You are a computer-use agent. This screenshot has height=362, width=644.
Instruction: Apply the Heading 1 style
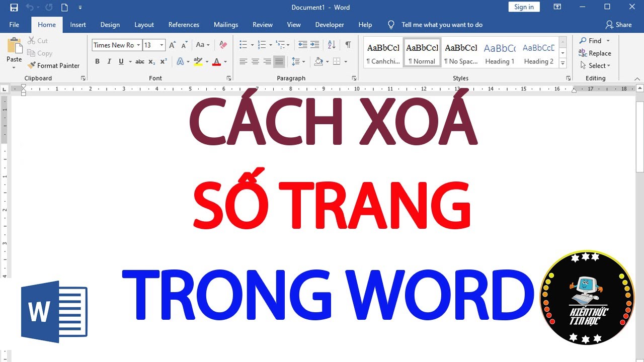500,53
